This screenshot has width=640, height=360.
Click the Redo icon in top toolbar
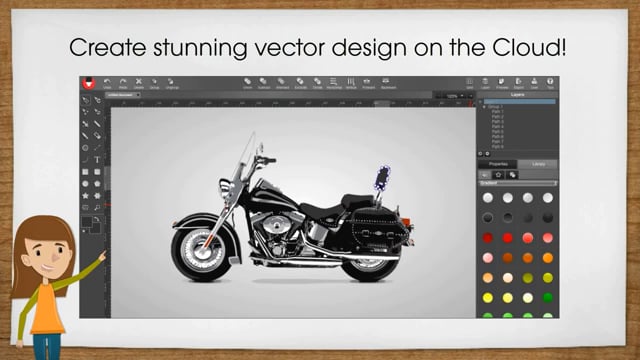click(x=123, y=83)
